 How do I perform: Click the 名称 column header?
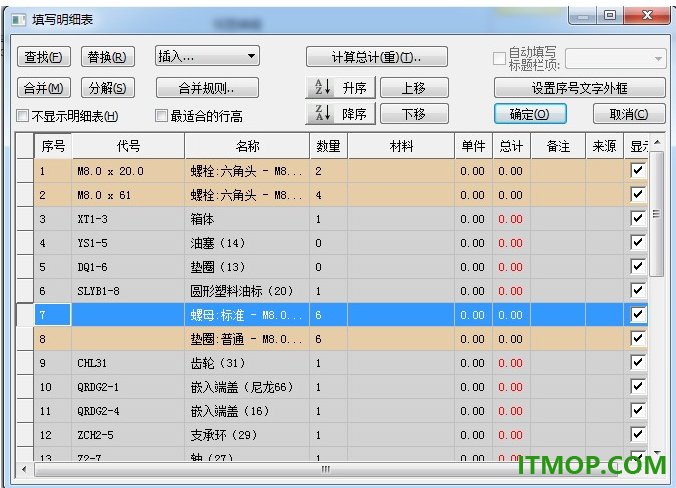[x=247, y=146]
